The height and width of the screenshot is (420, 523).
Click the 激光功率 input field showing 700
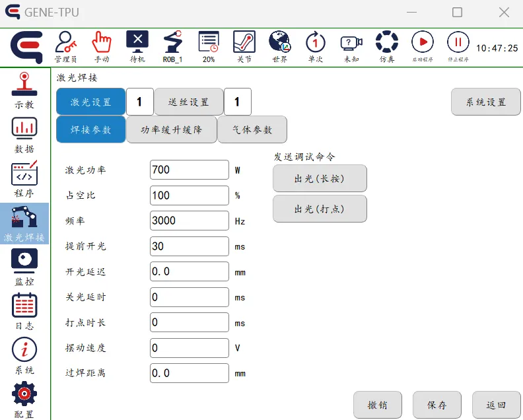coord(190,170)
